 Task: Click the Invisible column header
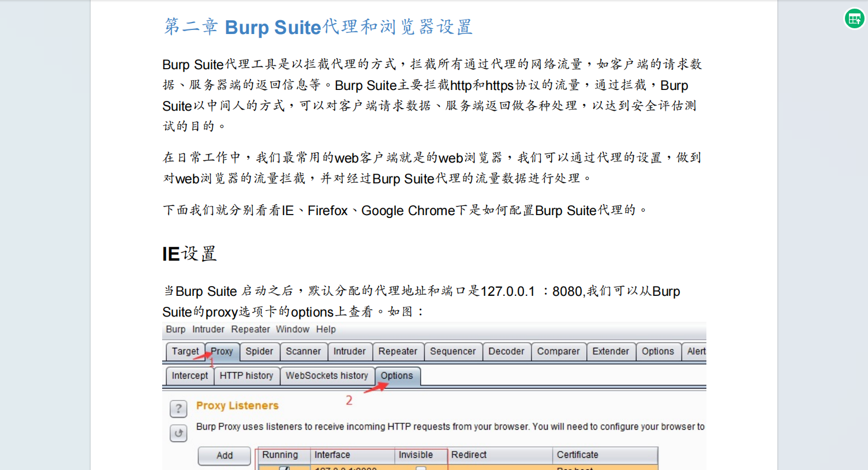[421, 455]
